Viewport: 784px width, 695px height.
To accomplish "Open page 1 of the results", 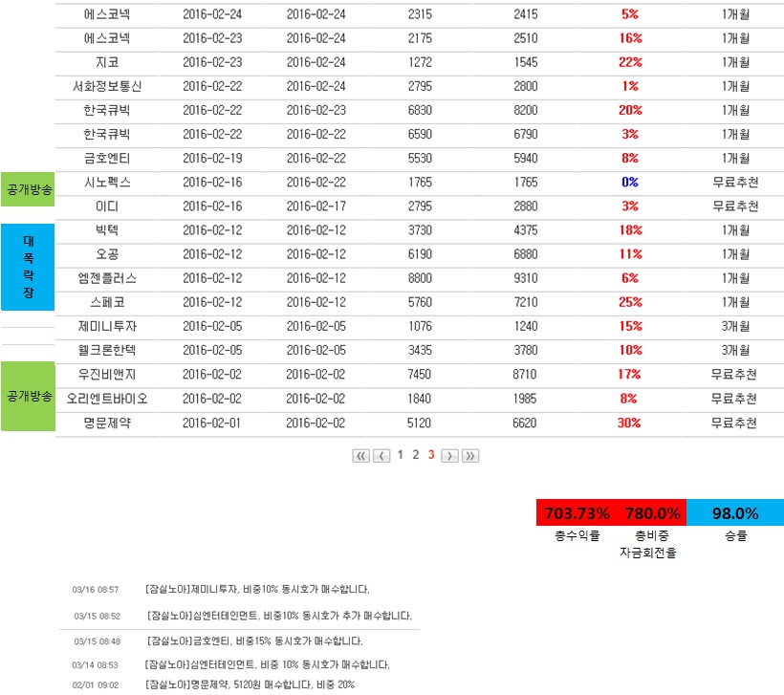I will pos(401,454).
